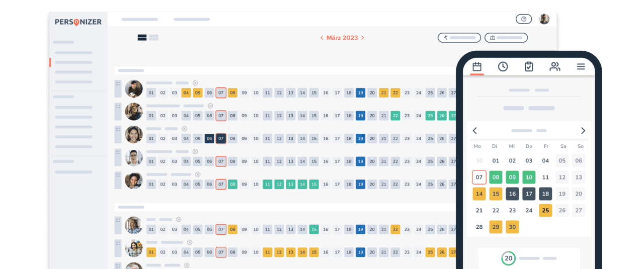Open the clock time-tracking tab on phone
Screen dimensions: 644x269
503,66
